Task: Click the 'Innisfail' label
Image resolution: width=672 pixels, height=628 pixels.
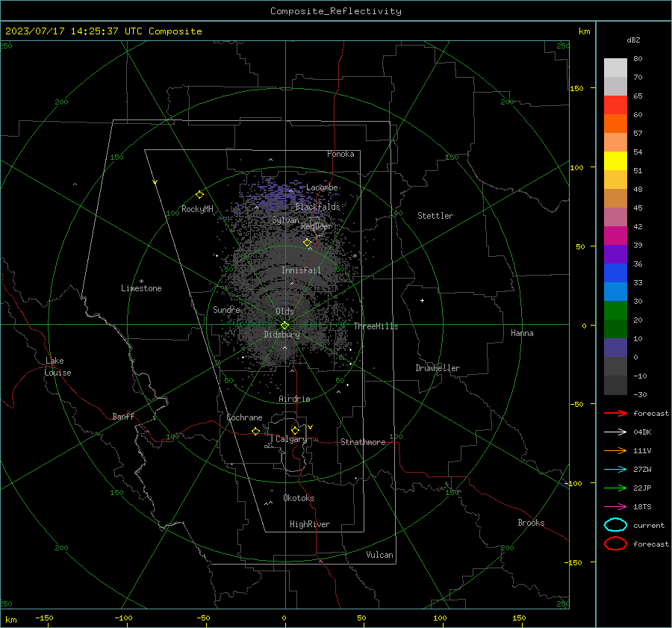Action: (301, 270)
